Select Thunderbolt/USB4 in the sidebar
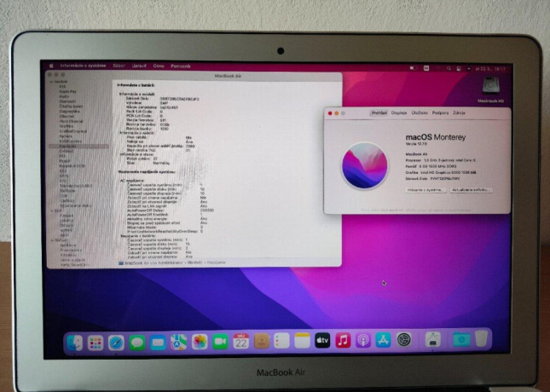Screen dimensions: 550x392 click(x=76, y=186)
